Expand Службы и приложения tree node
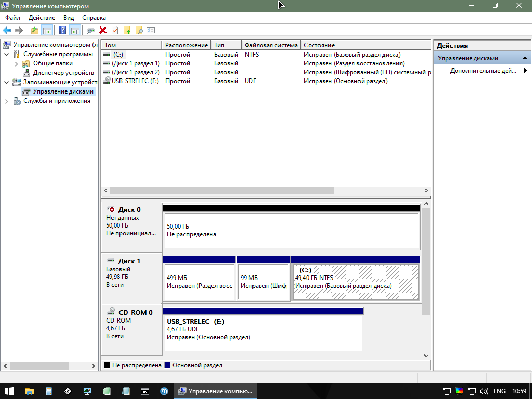Viewport: 532px width, 399px height. [x=6, y=101]
